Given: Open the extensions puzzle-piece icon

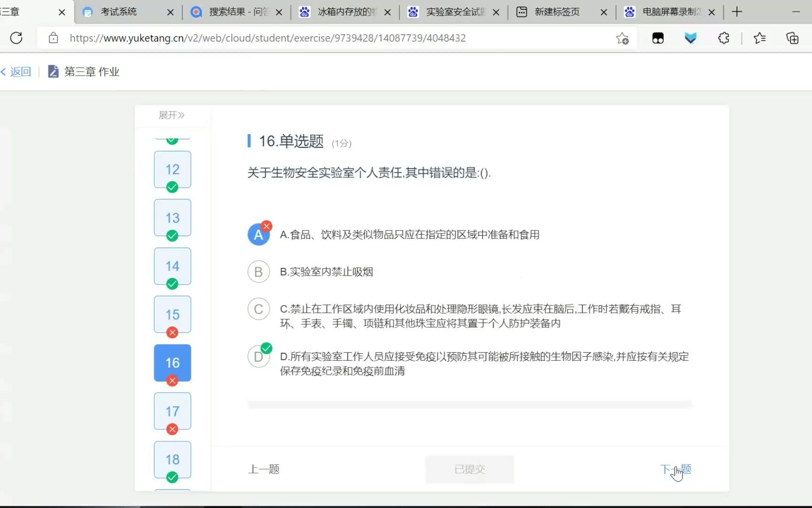Looking at the screenshot, I should 724,38.
